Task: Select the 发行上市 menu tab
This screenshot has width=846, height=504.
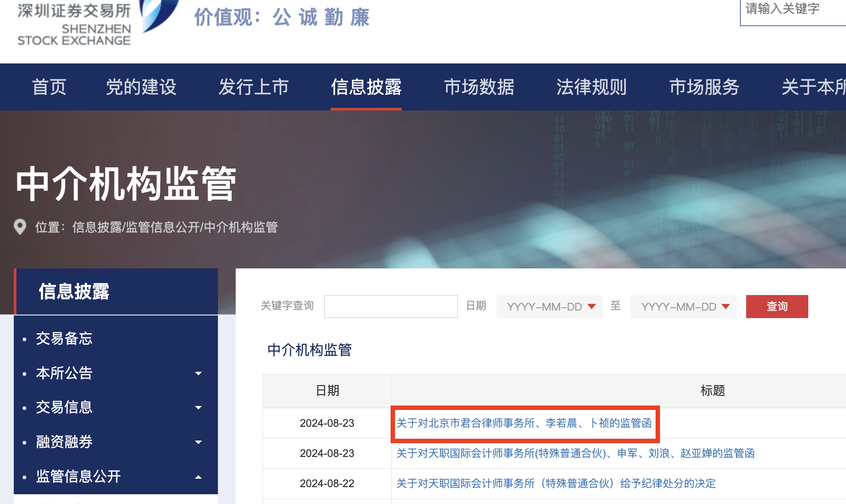Action: click(x=253, y=87)
